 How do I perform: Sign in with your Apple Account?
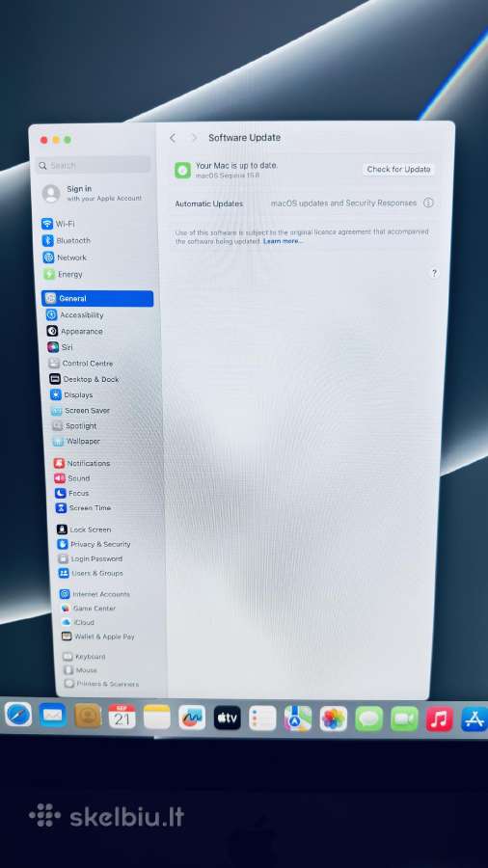pyautogui.click(x=93, y=193)
